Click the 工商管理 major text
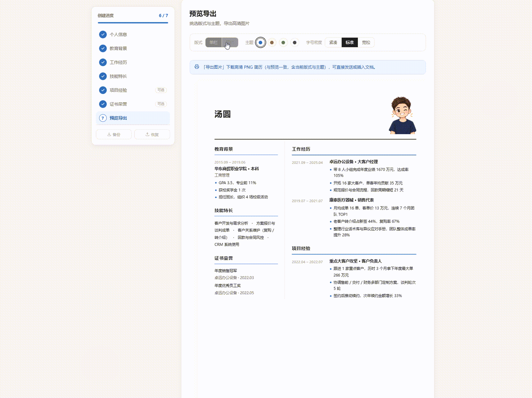This screenshot has width=532, height=398. click(x=222, y=175)
